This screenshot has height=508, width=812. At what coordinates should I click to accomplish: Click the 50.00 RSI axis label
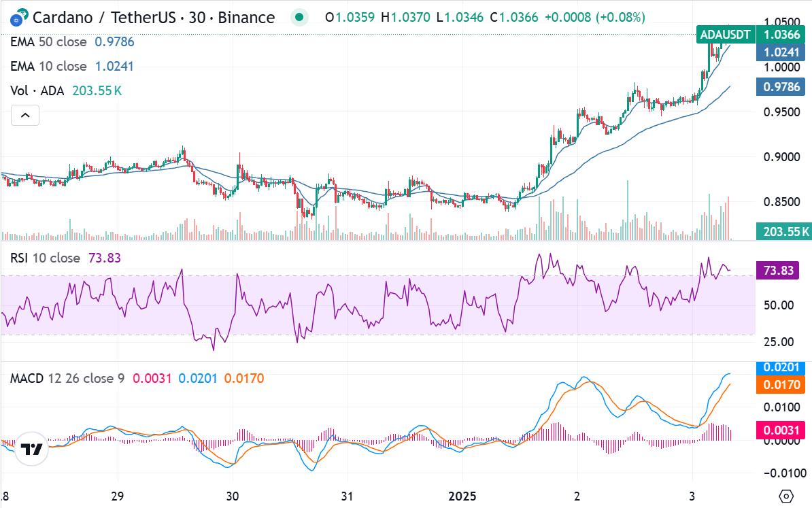779,305
